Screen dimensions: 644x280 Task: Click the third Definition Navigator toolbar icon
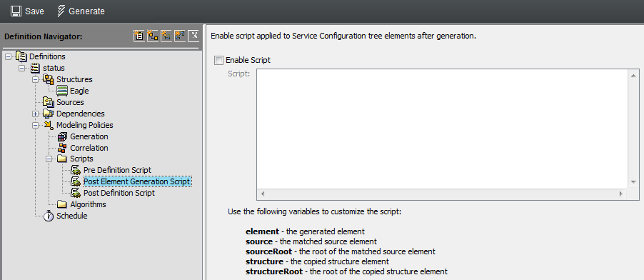tap(166, 36)
